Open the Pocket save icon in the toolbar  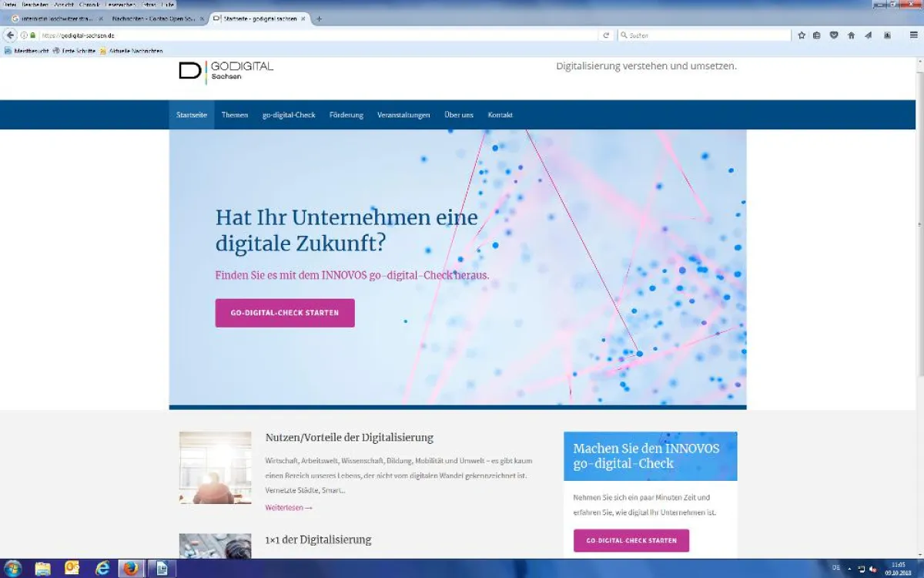(834, 35)
